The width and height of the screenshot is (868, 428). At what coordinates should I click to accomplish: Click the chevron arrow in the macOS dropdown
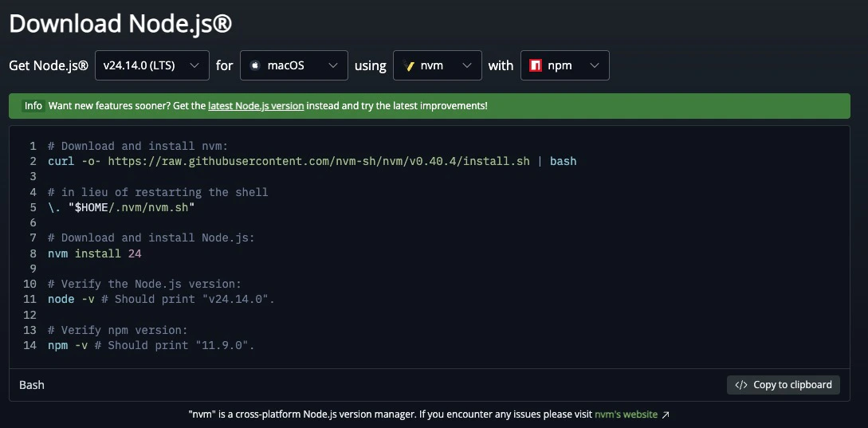(333, 65)
